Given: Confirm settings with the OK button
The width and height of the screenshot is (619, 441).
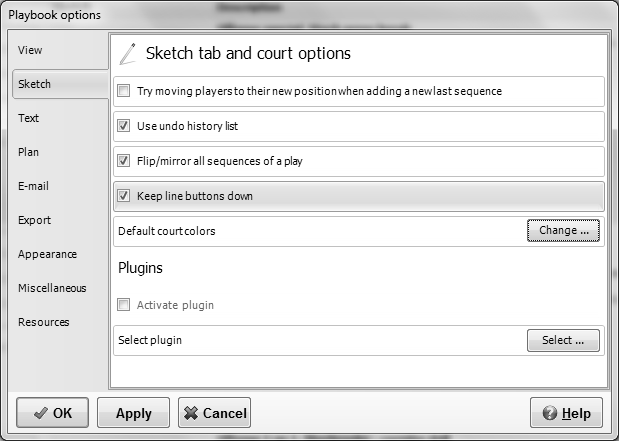Looking at the screenshot, I should 53,413.
